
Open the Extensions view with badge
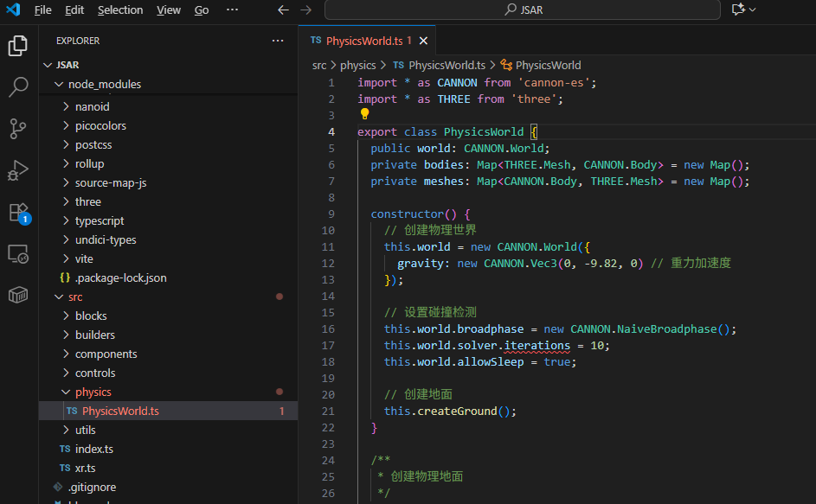point(18,212)
